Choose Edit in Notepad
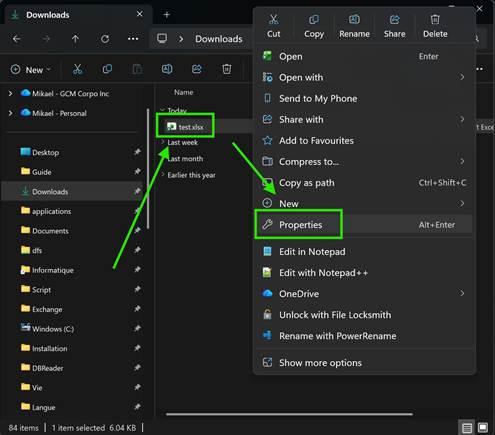This screenshot has width=495, height=435. click(365, 251)
